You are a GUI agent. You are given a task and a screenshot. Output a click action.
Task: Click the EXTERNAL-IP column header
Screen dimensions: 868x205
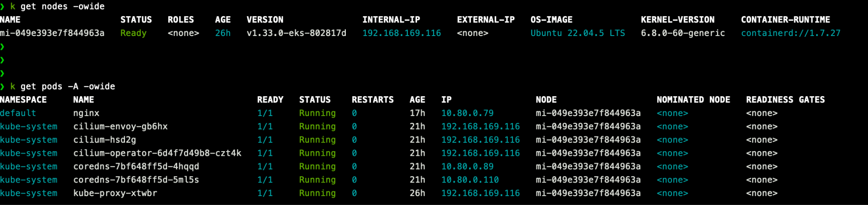[x=486, y=19]
